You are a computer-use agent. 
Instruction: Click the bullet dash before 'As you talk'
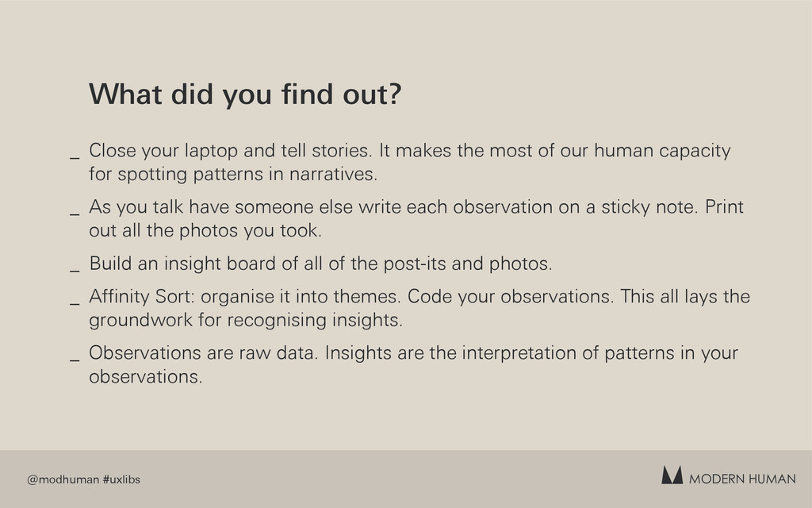75,214
